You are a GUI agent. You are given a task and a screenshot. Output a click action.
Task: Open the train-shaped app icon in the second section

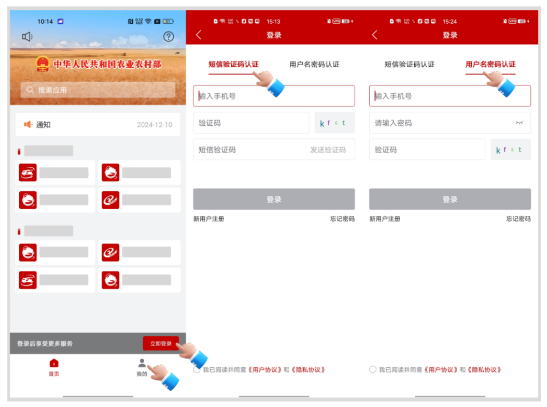click(28, 280)
